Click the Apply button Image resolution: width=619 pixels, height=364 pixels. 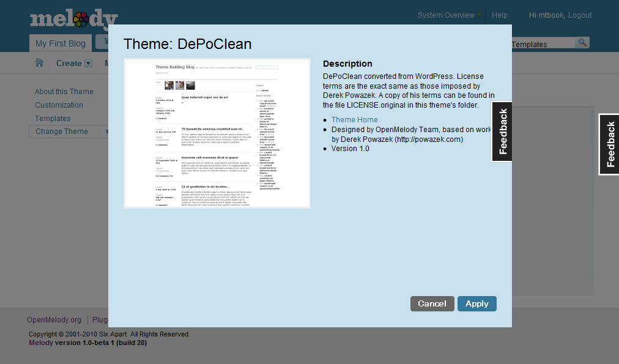[477, 303]
